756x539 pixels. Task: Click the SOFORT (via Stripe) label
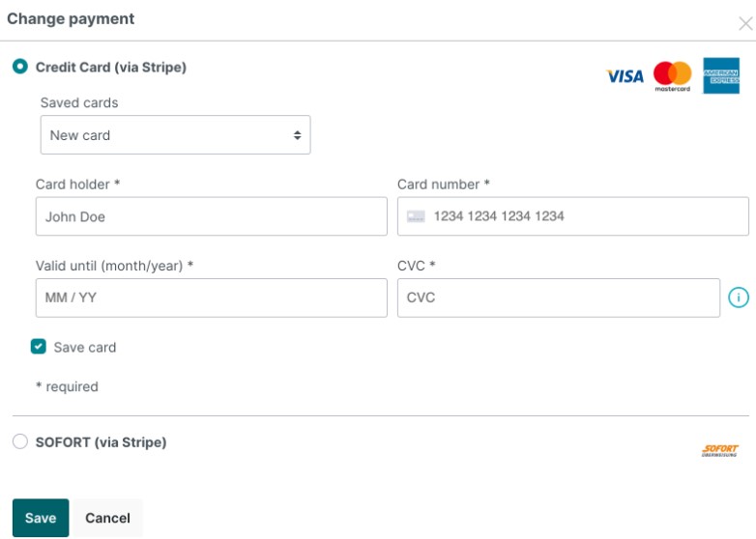pos(101,442)
